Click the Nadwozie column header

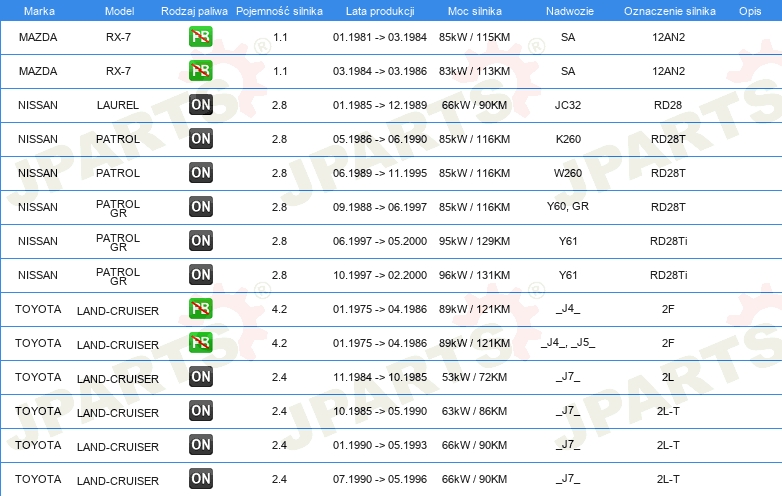click(x=570, y=11)
